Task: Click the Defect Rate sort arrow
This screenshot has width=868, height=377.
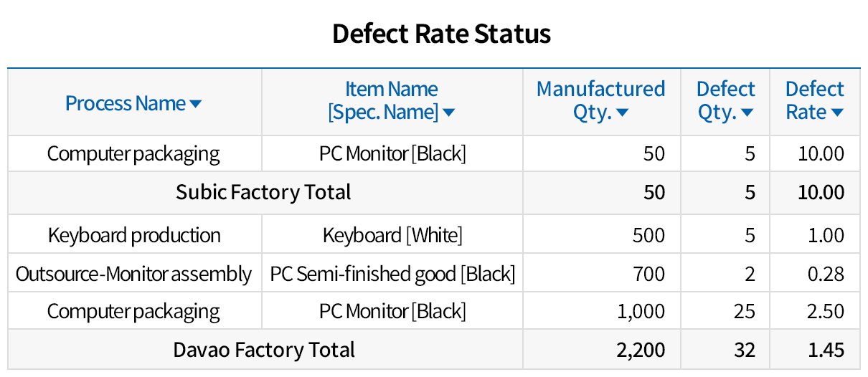Action: (x=836, y=113)
